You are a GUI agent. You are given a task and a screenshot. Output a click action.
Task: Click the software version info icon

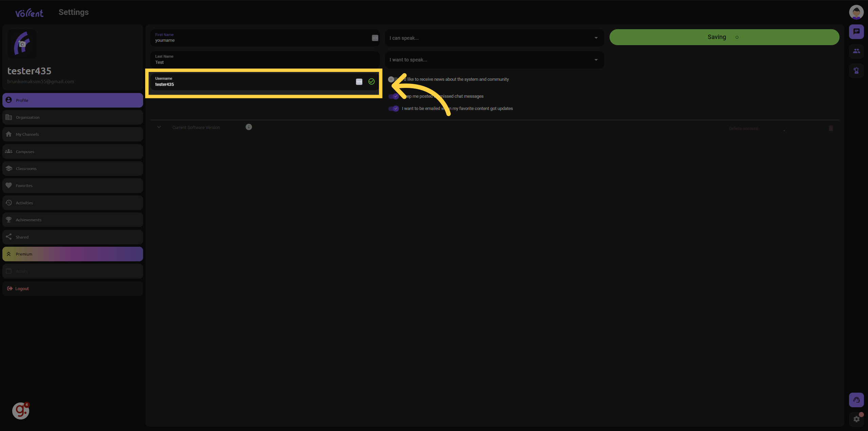pyautogui.click(x=249, y=127)
